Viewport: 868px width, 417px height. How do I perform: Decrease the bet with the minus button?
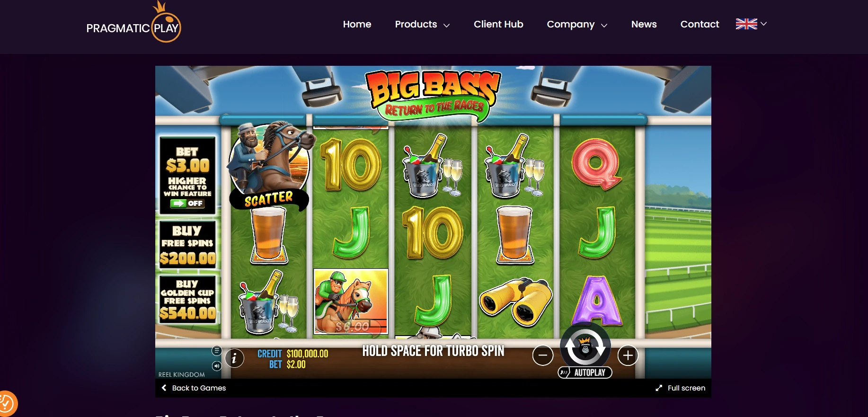pyautogui.click(x=543, y=355)
